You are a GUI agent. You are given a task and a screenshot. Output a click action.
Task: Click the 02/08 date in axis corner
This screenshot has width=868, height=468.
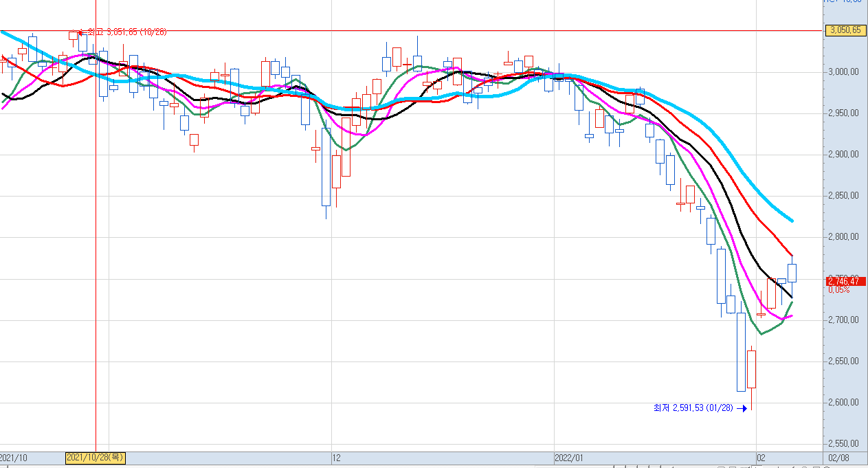click(x=838, y=458)
